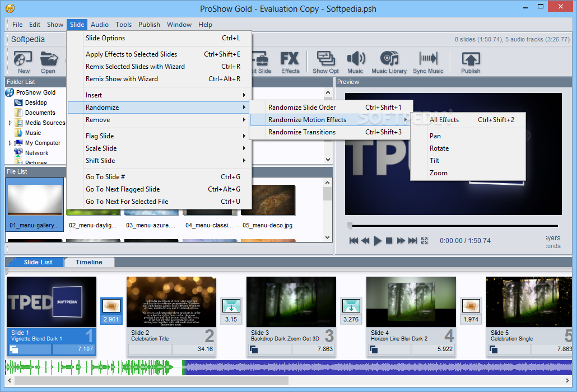Click the transition icon with duration 3.276
This screenshot has width=577, height=392.
click(351, 306)
